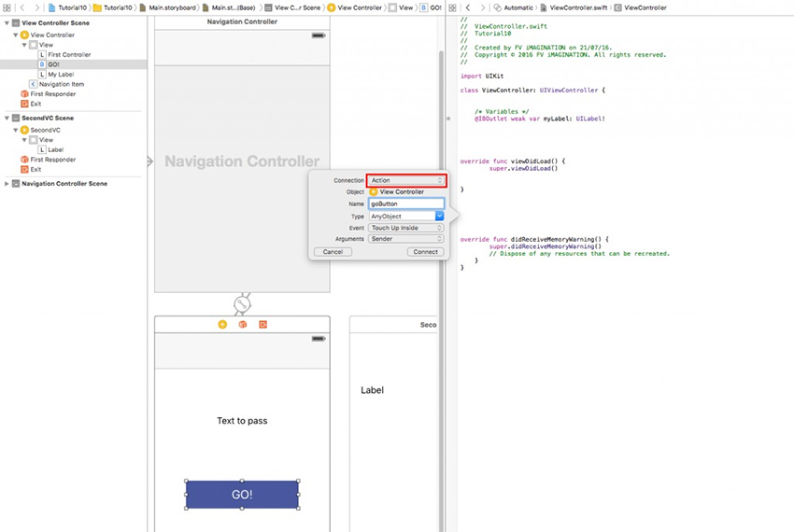Click Connect in the connection popup

tap(425, 252)
